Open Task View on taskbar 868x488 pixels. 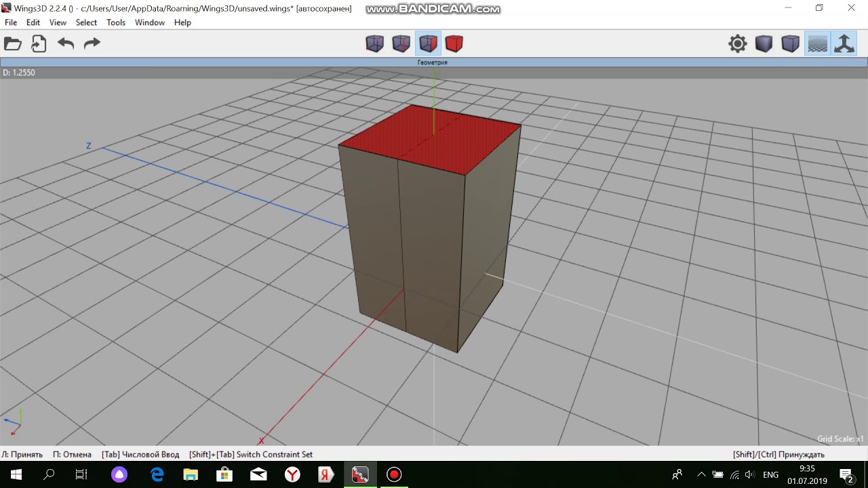[x=81, y=474]
